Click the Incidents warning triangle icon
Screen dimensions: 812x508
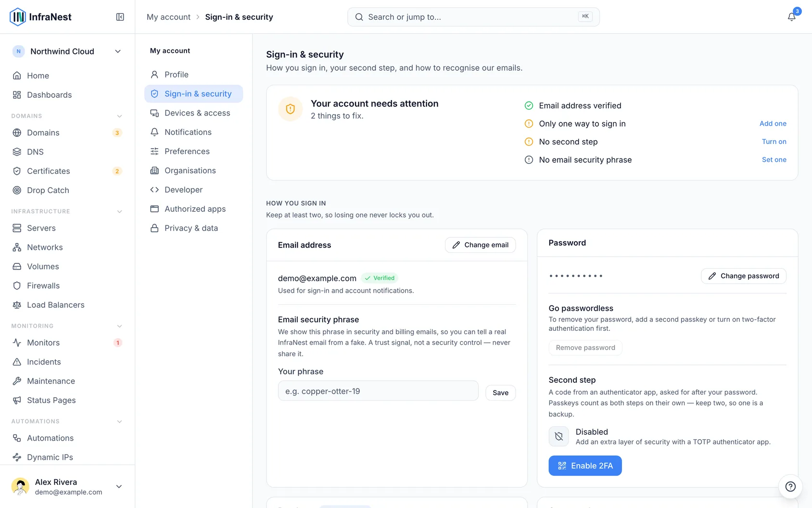pyautogui.click(x=17, y=362)
